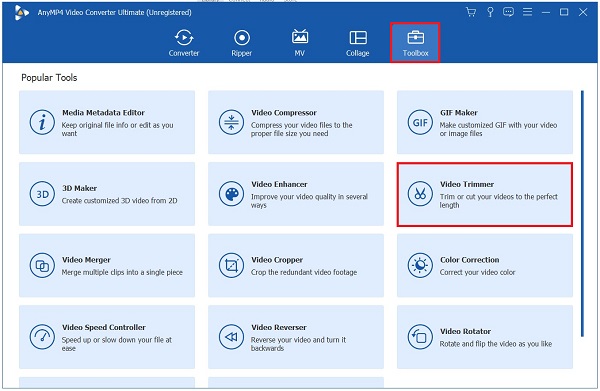
Task: Click the shopping cart purchase icon
Action: [x=471, y=12]
